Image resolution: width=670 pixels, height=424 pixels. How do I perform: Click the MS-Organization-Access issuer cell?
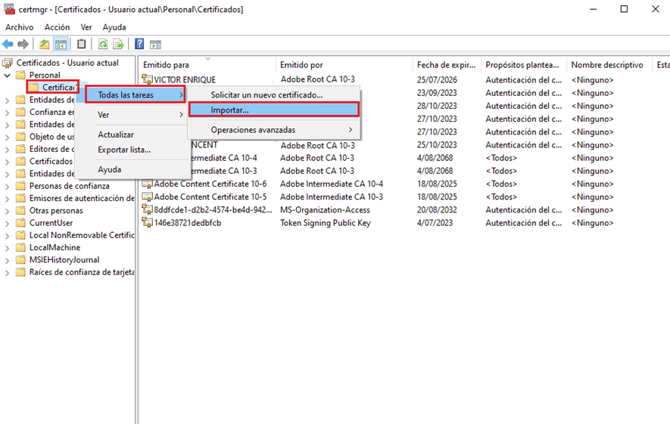(x=325, y=210)
